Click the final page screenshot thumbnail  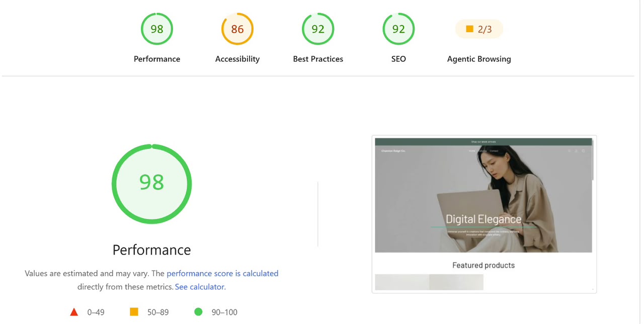[x=484, y=214]
